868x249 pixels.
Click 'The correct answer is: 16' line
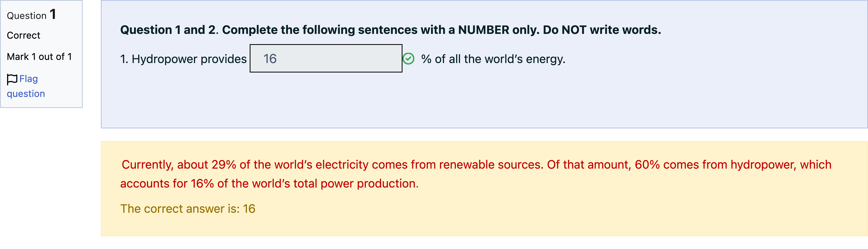click(x=188, y=209)
